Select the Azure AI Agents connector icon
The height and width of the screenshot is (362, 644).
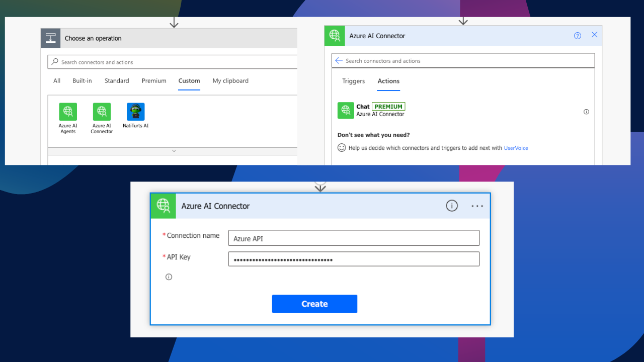click(68, 112)
